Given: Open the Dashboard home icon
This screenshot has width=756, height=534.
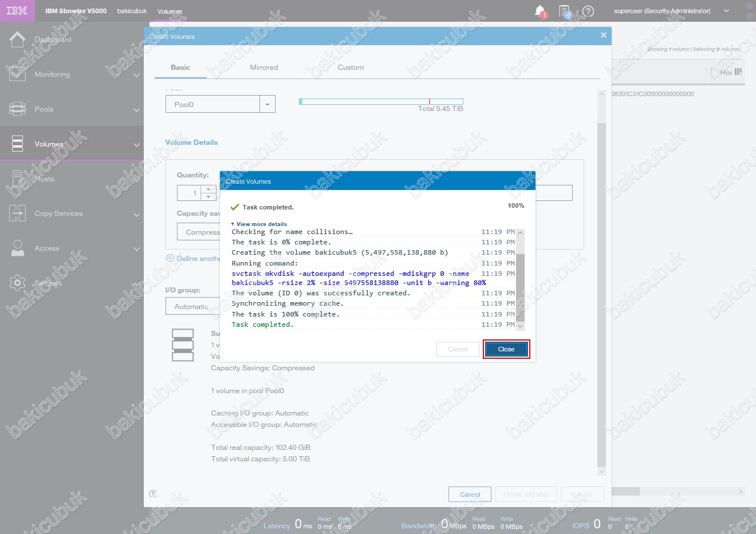Looking at the screenshot, I should coord(17,39).
